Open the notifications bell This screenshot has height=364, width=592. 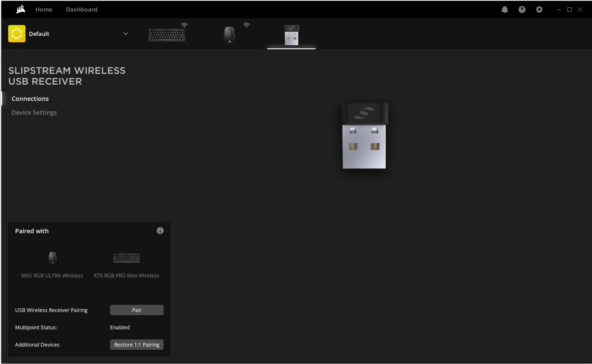point(505,9)
